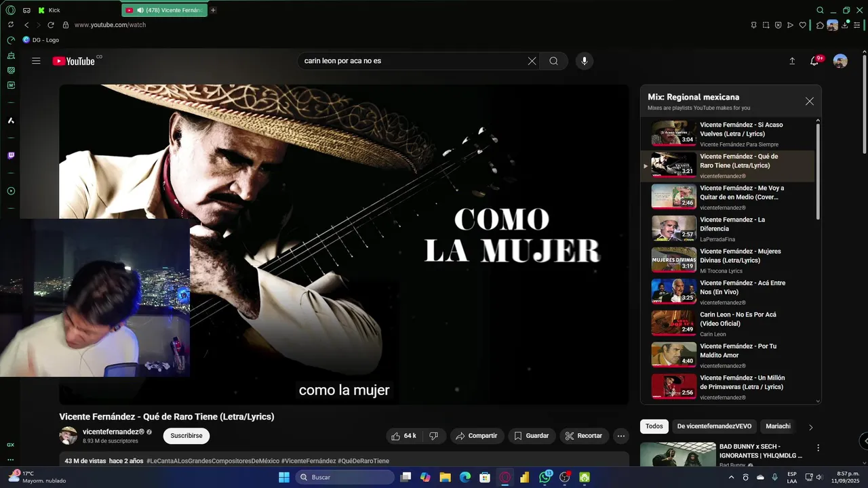
Task: Go back to previous page arrow
Action: coord(26,25)
